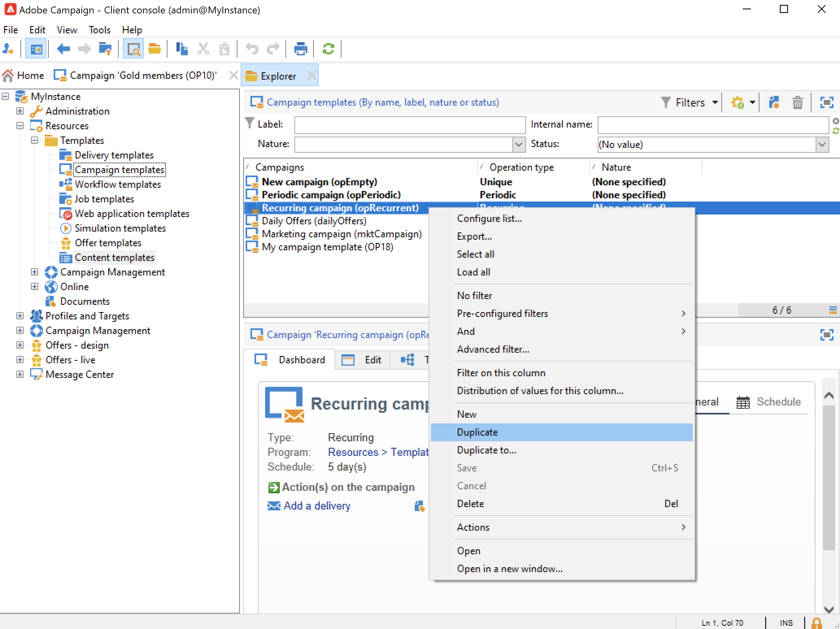The width and height of the screenshot is (840, 629).
Task: Click the yellow folder Explorer toolbar icon
Action: 155,49
